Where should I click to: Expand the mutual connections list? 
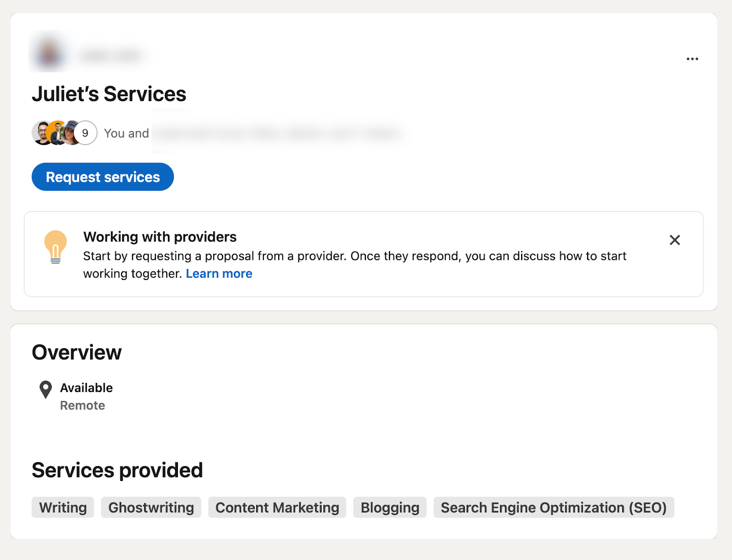[x=126, y=133]
